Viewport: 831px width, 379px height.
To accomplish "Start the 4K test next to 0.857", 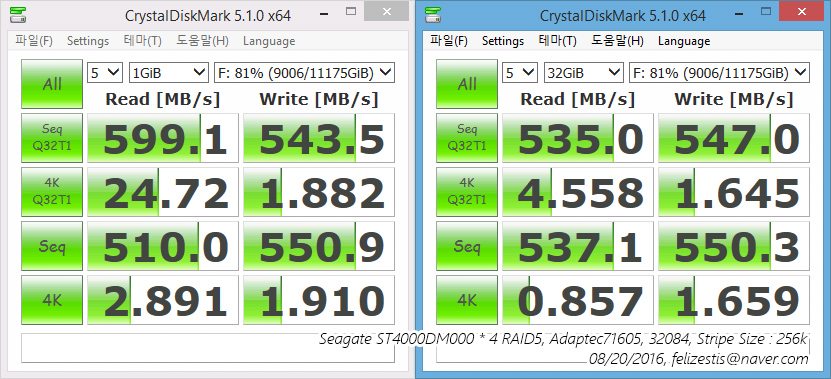I will coord(467,301).
